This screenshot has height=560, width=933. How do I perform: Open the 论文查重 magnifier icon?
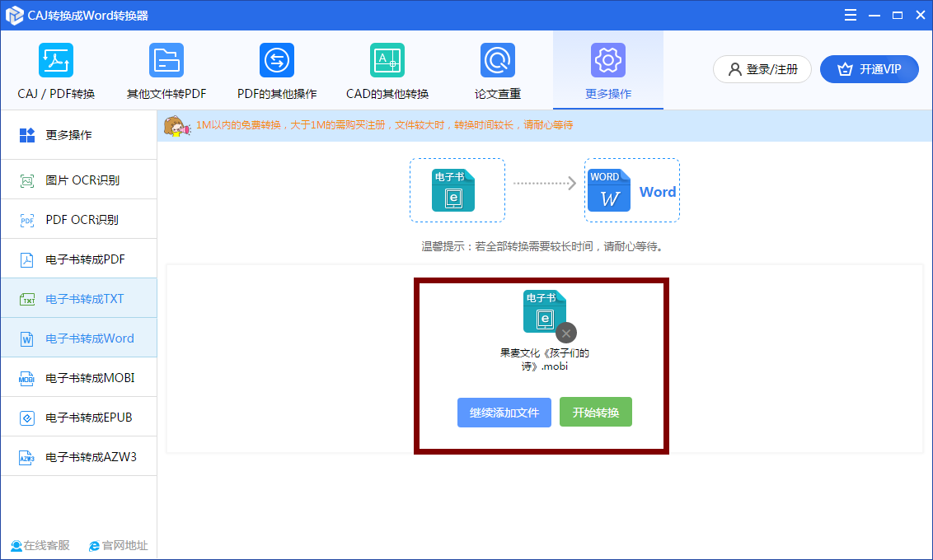[498, 60]
